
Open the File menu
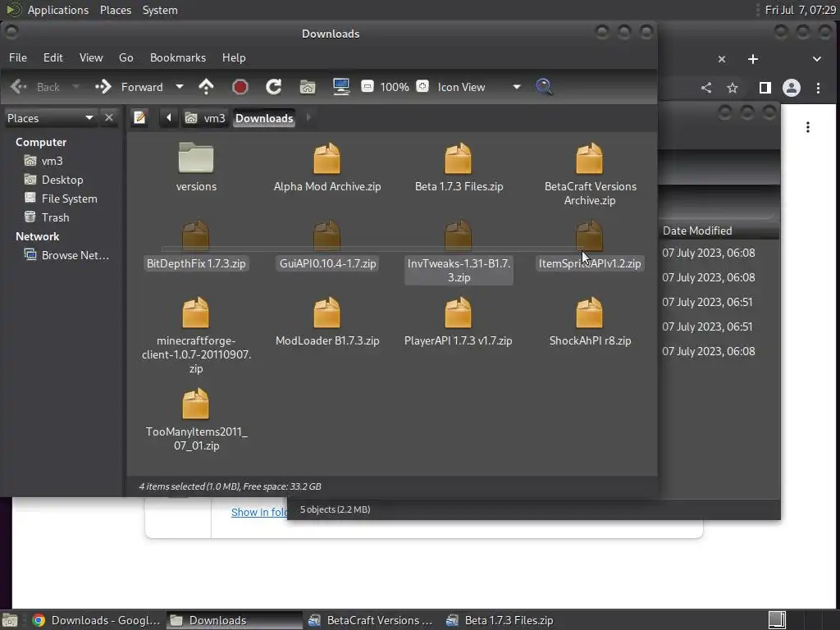(18, 57)
